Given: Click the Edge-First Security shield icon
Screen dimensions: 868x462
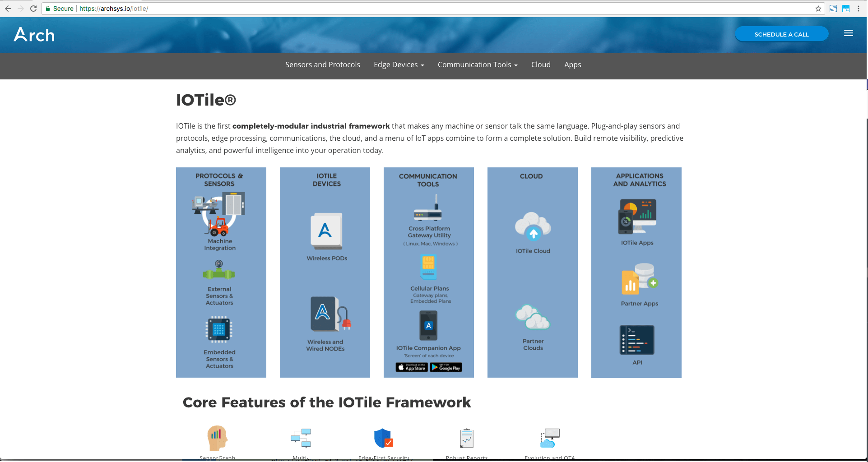Looking at the screenshot, I should pos(383,438).
